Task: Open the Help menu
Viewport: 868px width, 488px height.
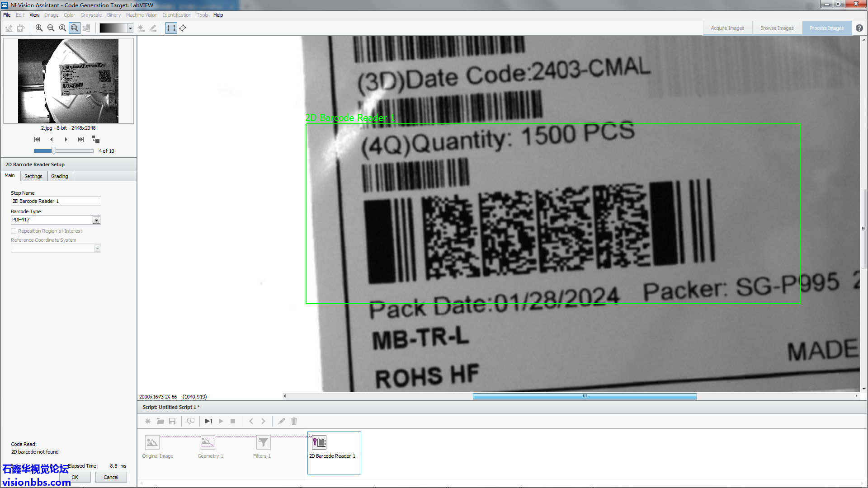Action: (x=218, y=15)
